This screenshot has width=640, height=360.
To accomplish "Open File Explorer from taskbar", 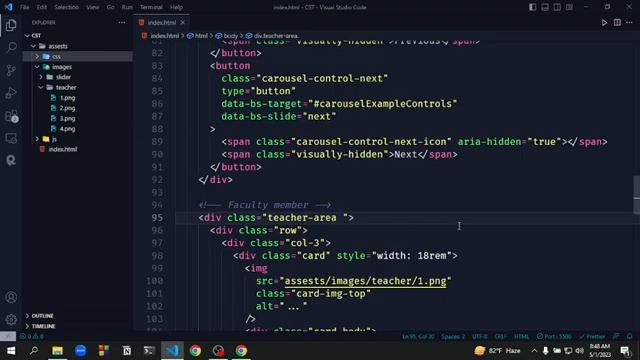I will 57,351.
